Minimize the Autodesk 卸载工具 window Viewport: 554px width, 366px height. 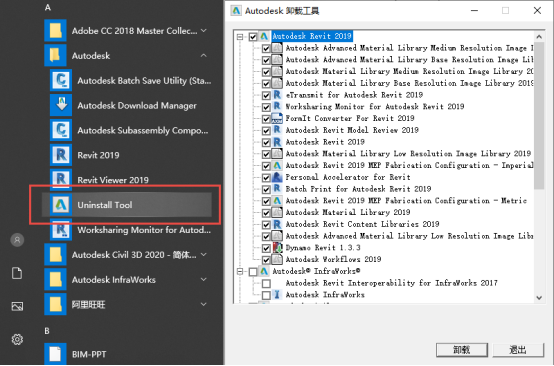474,11
